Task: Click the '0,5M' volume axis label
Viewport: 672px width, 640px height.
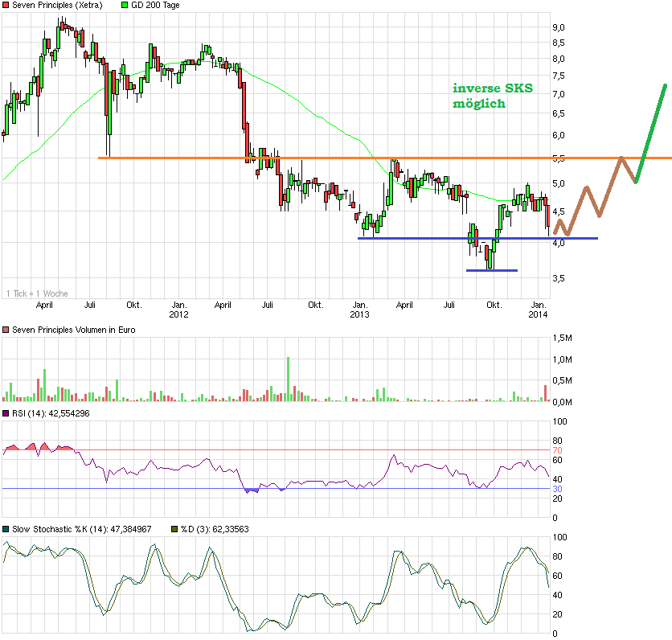Action: click(x=563, y=380)
